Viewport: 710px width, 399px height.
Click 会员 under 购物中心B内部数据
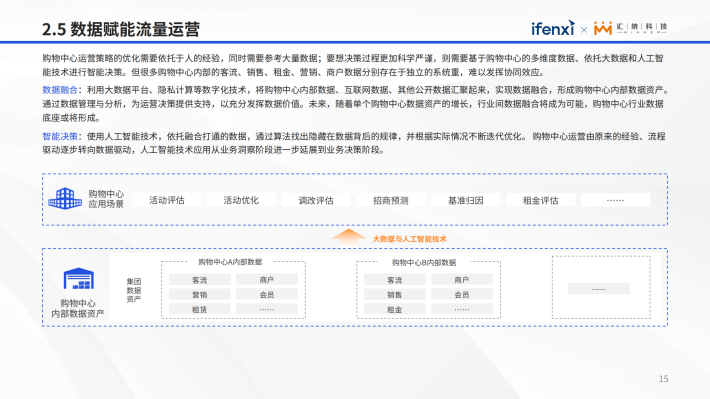(462, 294)
